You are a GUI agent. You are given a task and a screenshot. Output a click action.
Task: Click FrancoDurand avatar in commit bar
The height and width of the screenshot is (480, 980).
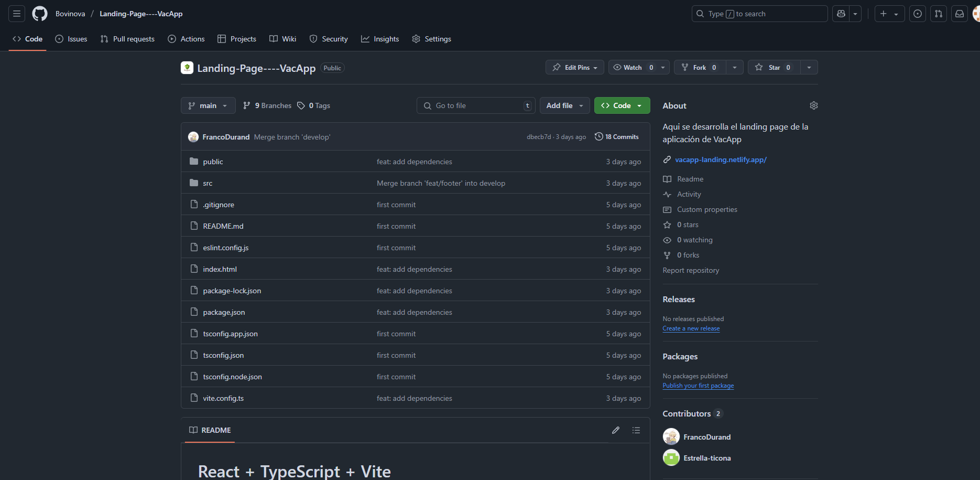(193, 137)
